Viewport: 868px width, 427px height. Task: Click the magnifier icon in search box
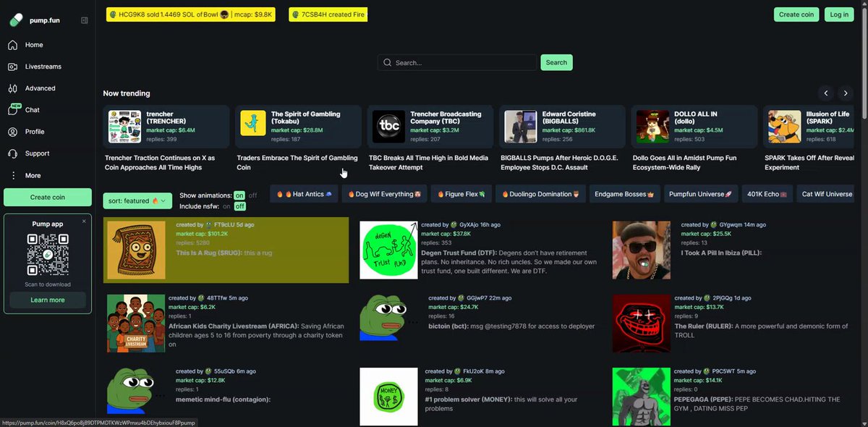(388, 63)
